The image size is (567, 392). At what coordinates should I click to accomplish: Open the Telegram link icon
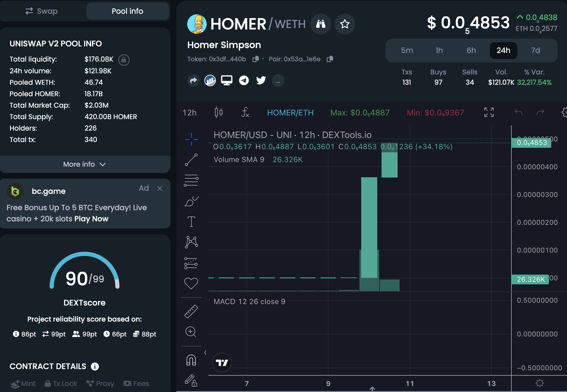[244, 80]
